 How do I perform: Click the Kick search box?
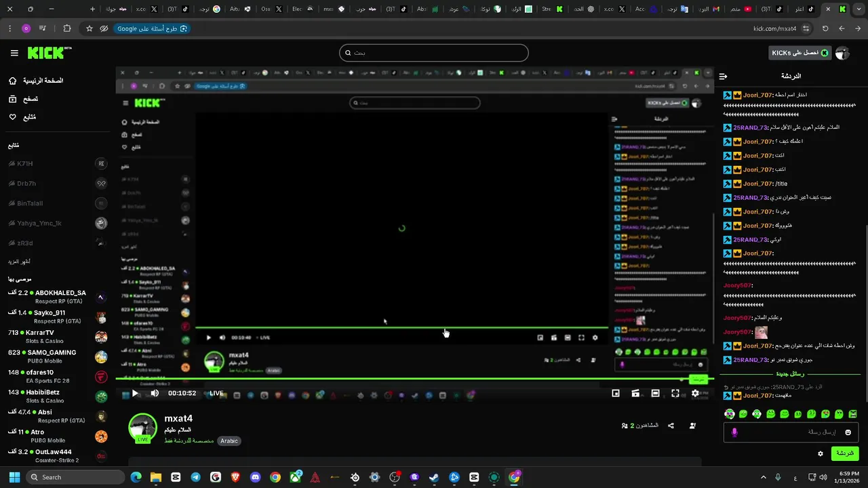434,53
